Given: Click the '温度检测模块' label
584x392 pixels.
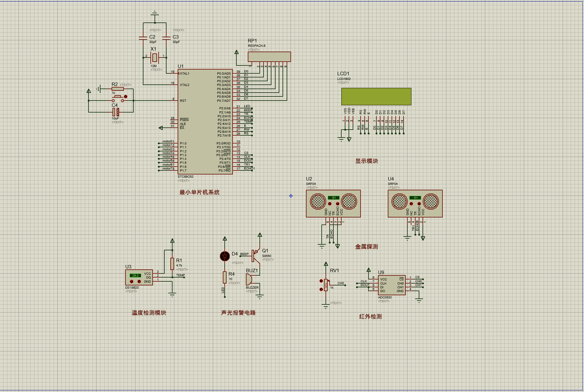Looking at the screenshot, I should tap(149, 313).
